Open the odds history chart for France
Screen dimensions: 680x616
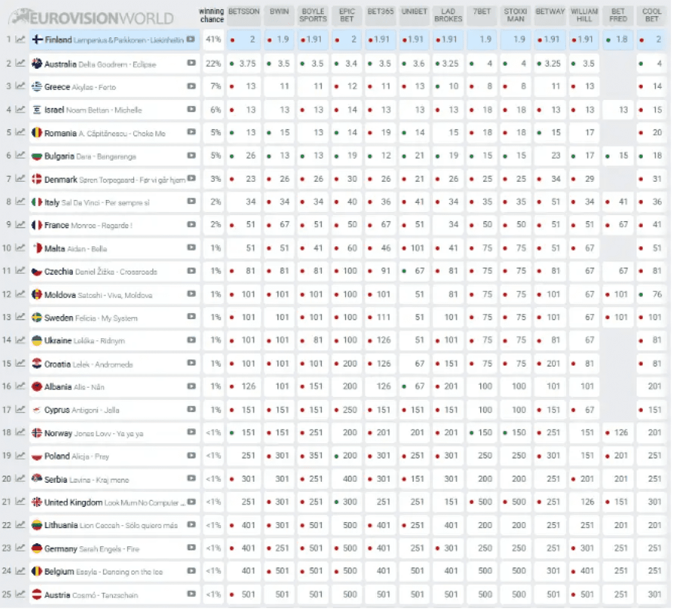click(20, 225)
